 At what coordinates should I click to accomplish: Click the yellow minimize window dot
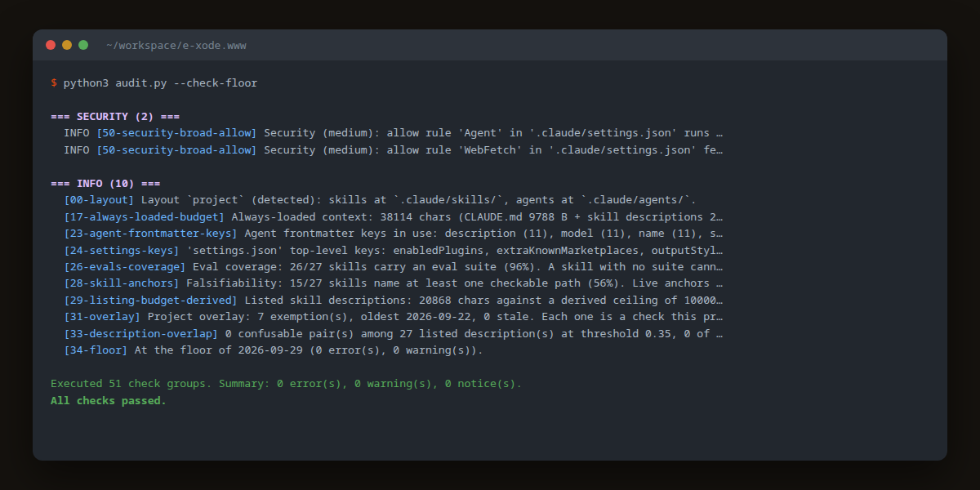pyautogui.click(x=67, y=45)
